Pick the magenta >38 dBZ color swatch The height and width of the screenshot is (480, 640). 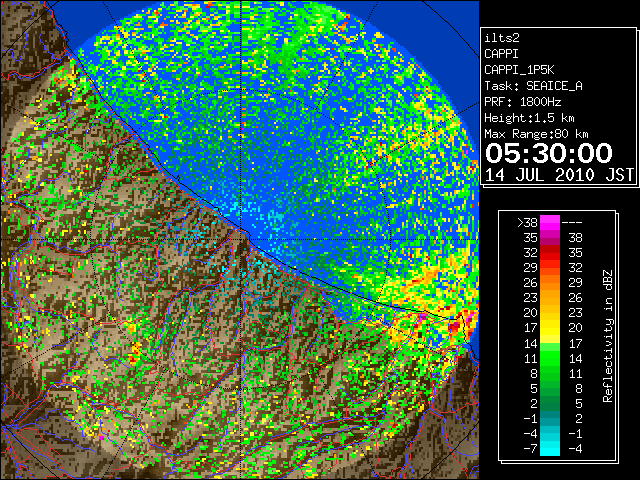click(x=550, y=223)
